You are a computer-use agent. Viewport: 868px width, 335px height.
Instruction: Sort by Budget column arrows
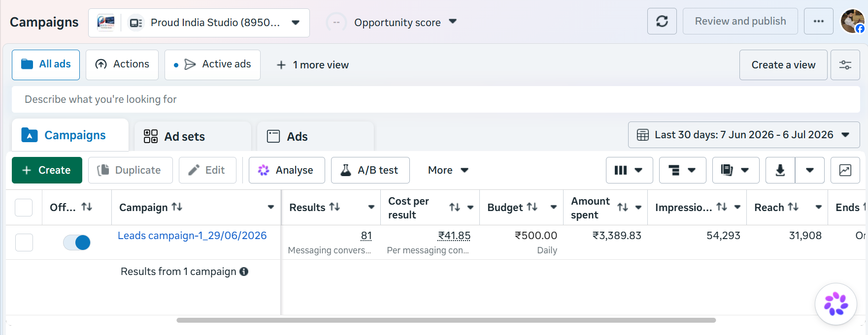532,207
